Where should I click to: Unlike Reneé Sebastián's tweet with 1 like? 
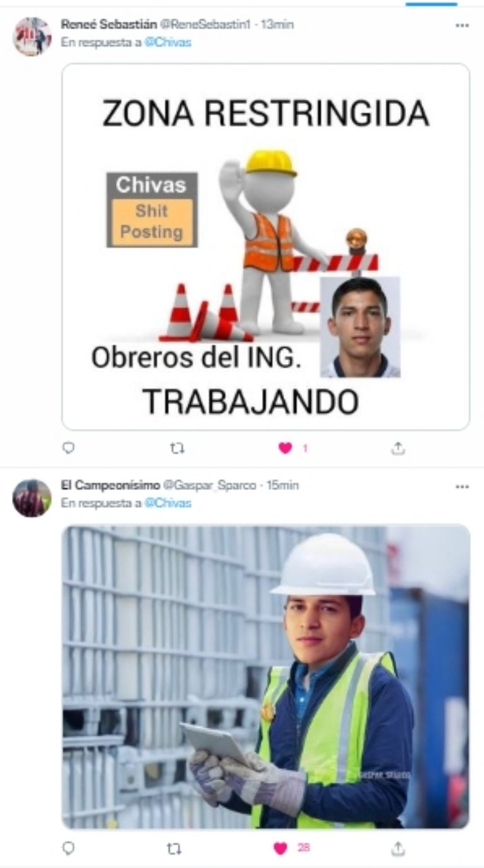pos(285,448)
